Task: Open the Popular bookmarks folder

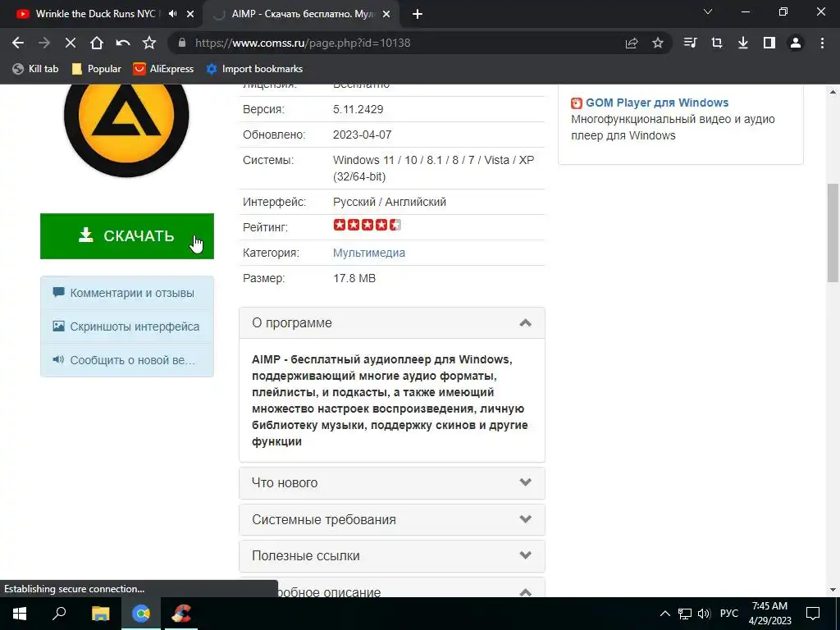Action: [x=97, y=69]
